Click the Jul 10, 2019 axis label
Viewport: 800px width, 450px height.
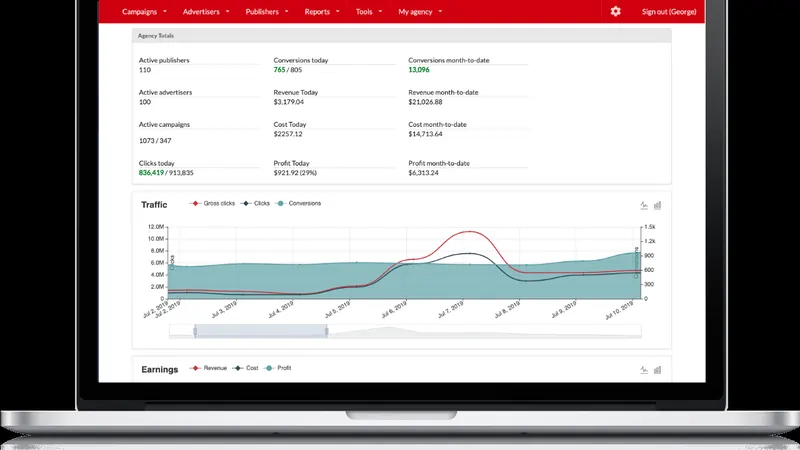tap(619, 310)
